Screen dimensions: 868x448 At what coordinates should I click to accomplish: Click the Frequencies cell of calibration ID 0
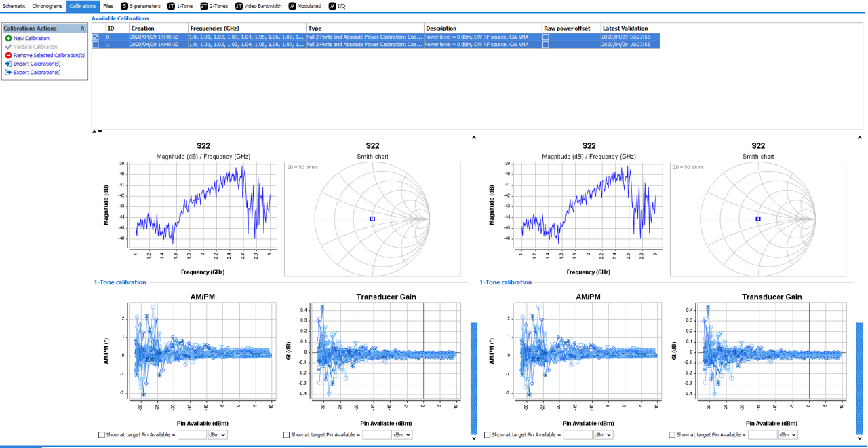click(x=247, y=37)
